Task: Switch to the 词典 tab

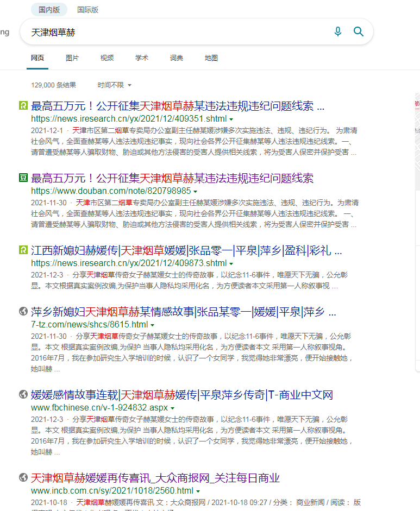Action: [177, 58]
